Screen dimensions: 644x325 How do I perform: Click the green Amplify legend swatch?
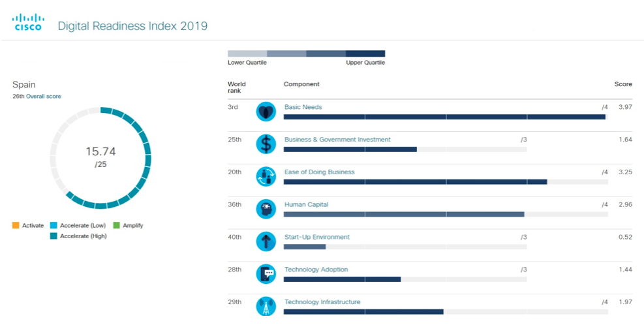(116, 225)
